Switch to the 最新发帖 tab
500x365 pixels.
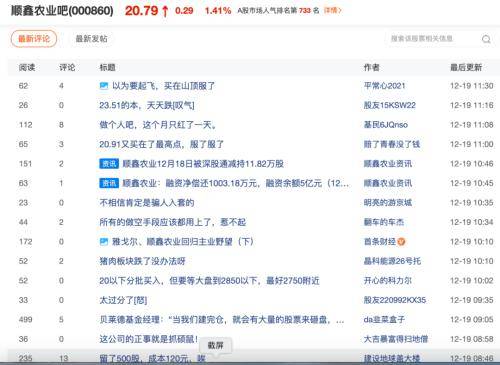91,39
